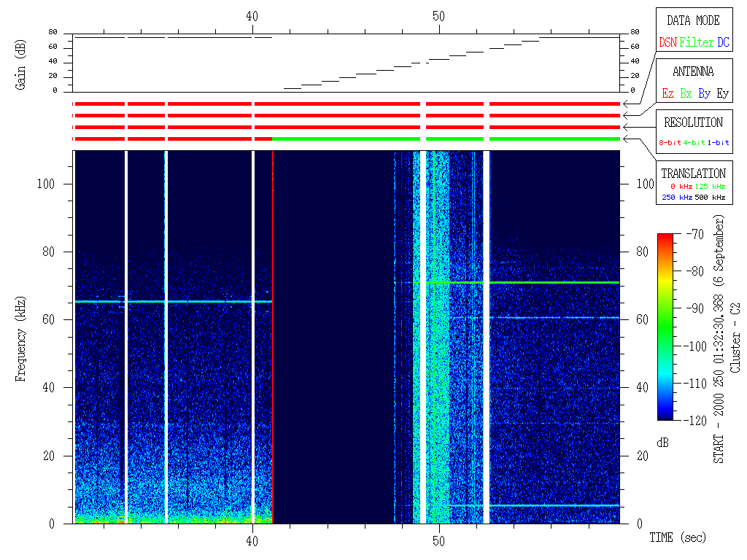
Task: Click the TIME (sec) axis label
Action: tap(678, 538)
